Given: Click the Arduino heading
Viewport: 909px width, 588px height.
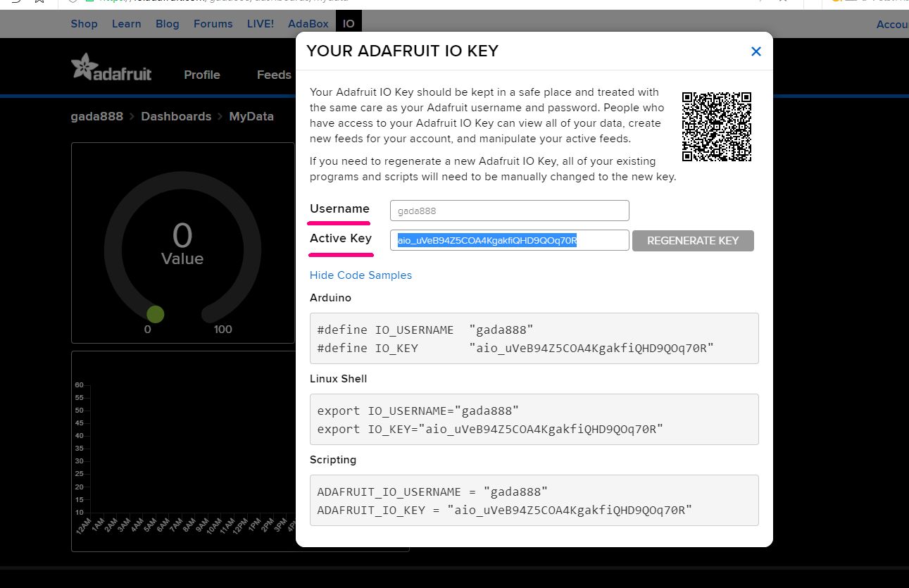Looking at the screenshot, I should 330,298.
